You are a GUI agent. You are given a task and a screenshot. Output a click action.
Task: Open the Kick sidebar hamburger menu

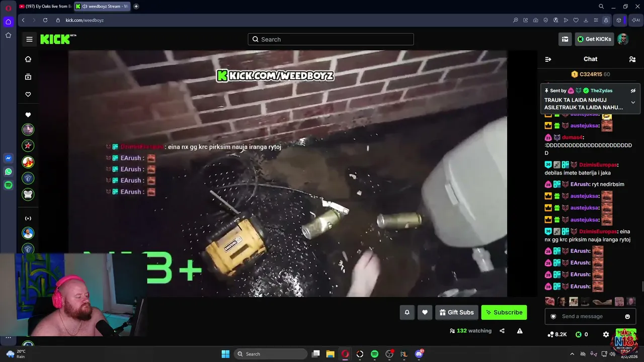click(29, 39)
